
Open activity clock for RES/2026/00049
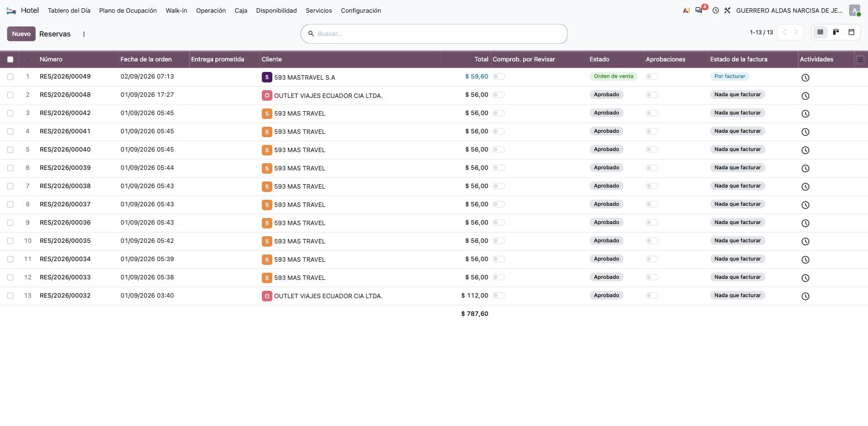click(805, 77)
